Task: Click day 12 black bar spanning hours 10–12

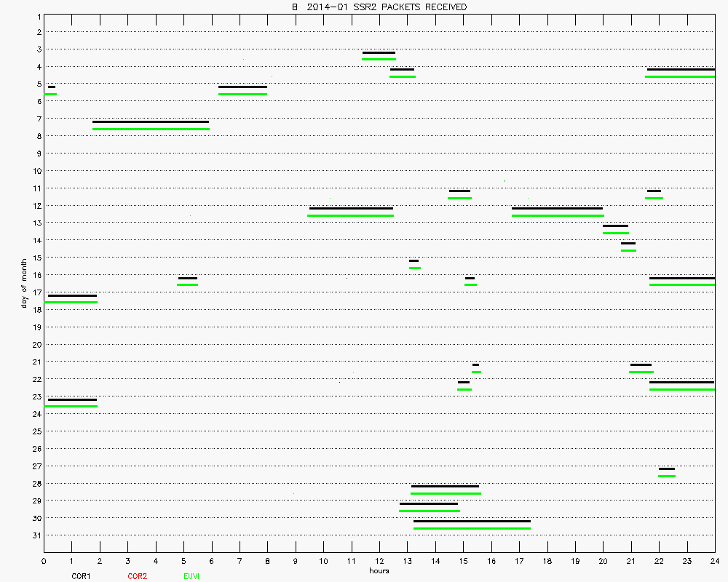Action: tap(351, 208)
